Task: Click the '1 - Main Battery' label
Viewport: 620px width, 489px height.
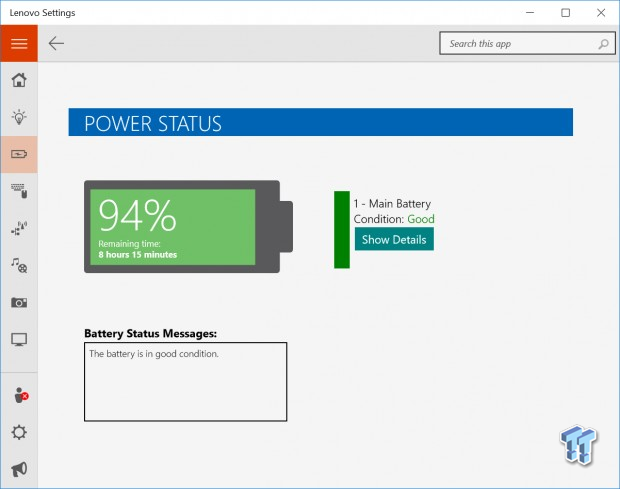Action: 392,204
